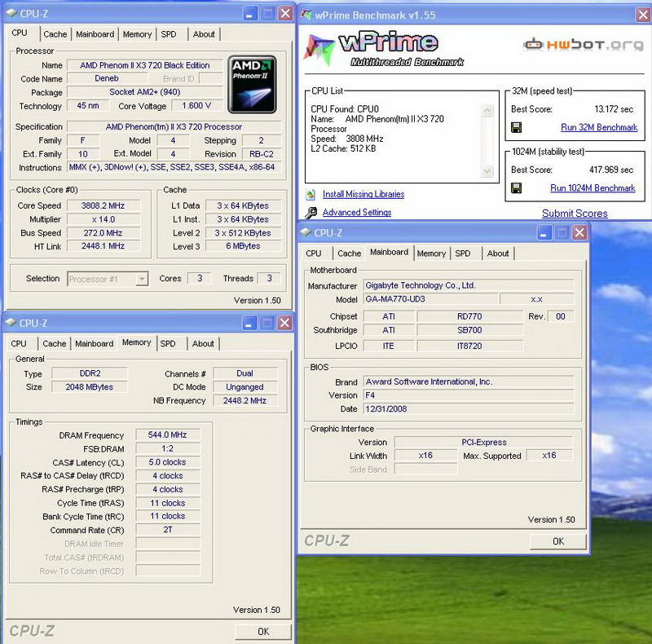
Task: Click the Revision RB-C2 field
Action: (261, 154)
